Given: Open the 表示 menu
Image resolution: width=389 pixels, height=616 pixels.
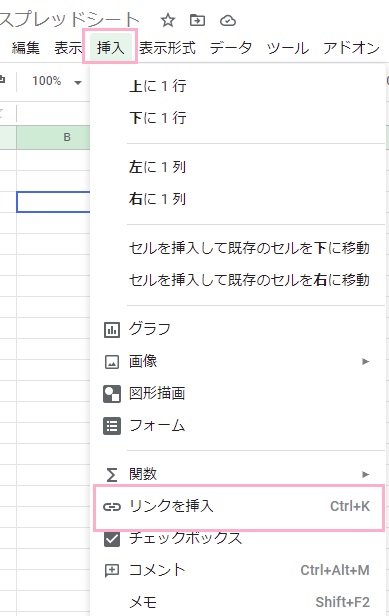Looking at the screenshot, I should pos(68,48).
